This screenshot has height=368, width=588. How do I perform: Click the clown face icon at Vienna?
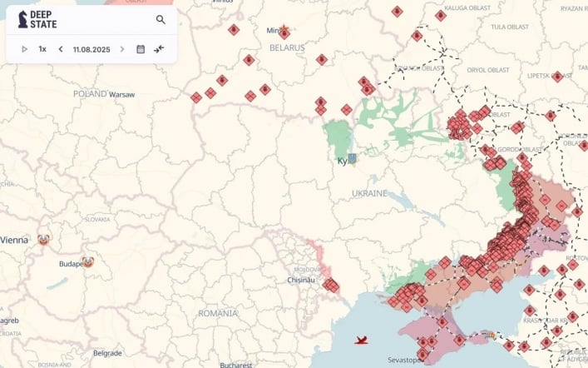point(43,240)
